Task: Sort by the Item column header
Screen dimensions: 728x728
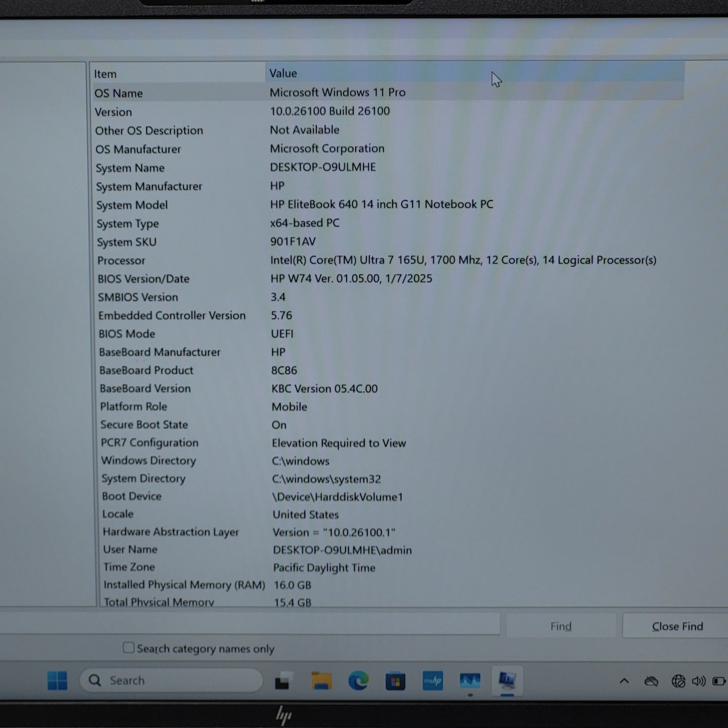Action: click(178, 74)
